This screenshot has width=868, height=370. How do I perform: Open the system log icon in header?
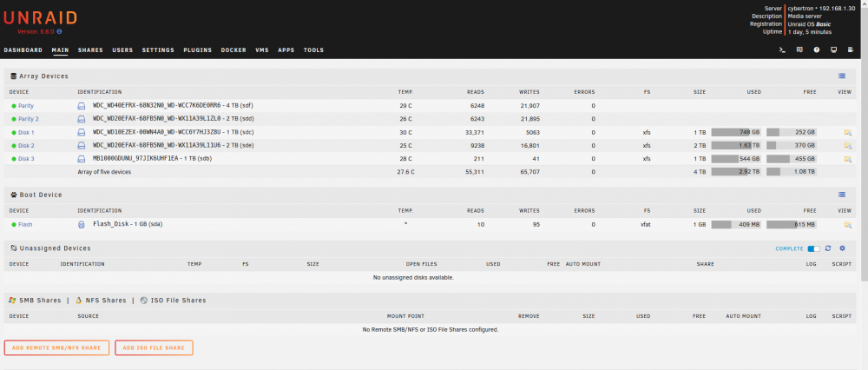[851, 50]
